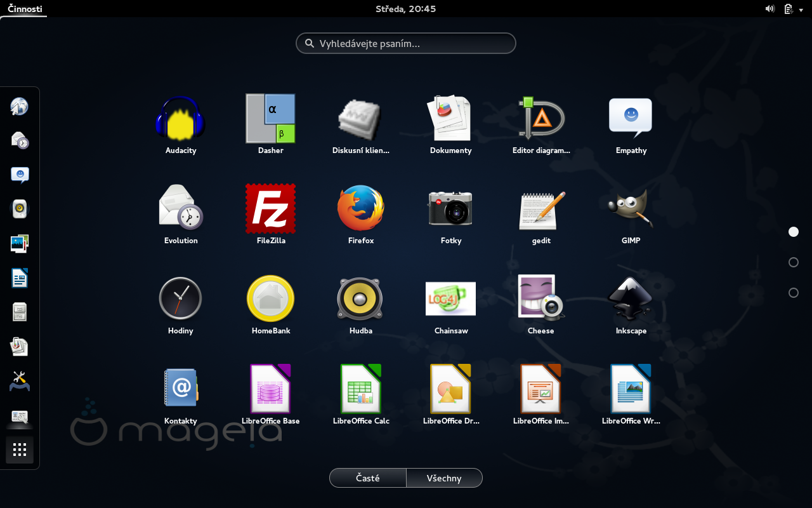Switch to the Časté tab

pyautogui.click(x=368, y=478)
